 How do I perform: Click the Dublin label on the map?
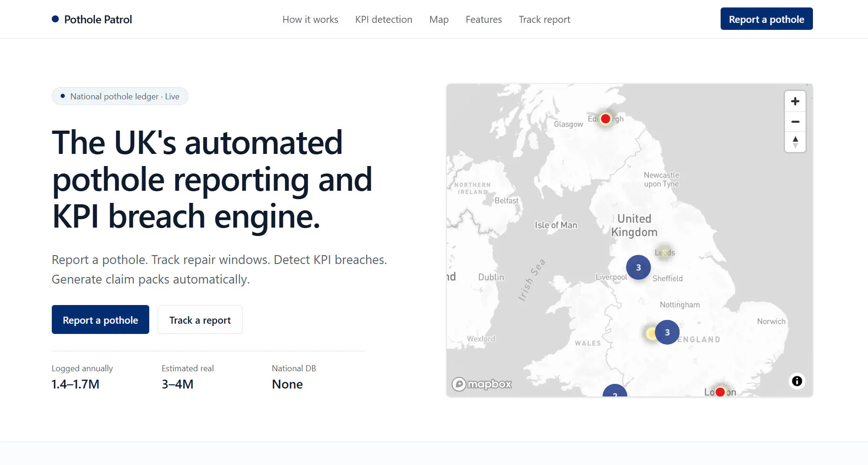(491, 277)
